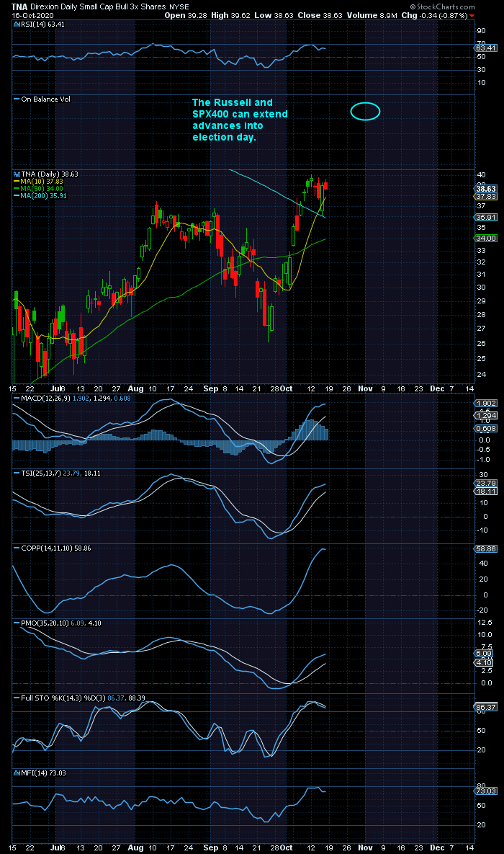Click the Close 38.63 value in header

pos(320,15)
